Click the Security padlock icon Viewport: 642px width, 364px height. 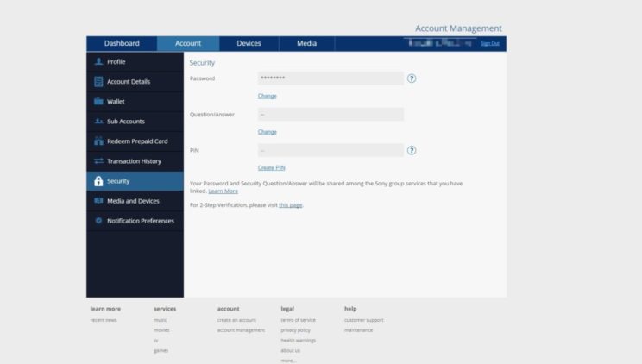tap(98, 181)
